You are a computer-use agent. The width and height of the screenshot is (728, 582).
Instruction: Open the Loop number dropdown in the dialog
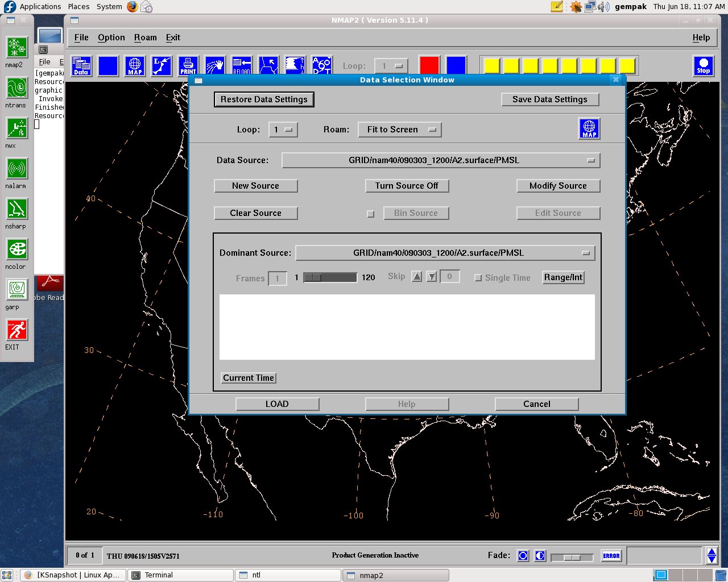(x=283, y=130)
